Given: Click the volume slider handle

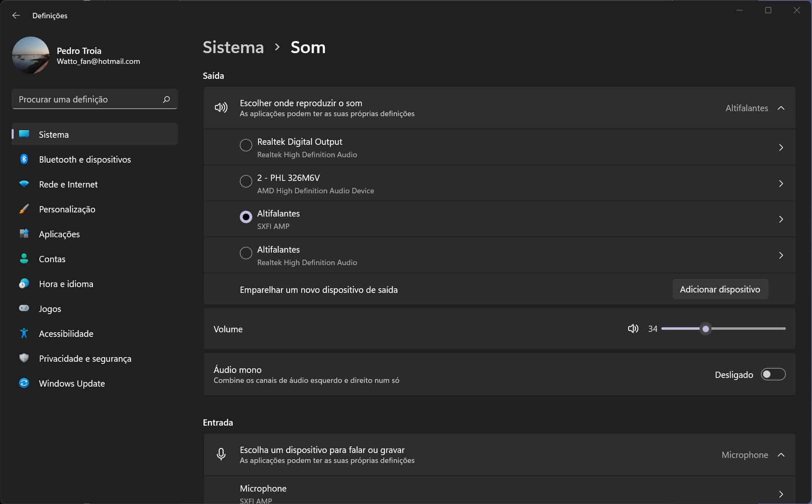Looking at the screenshot, I should (x=705, y=329).
